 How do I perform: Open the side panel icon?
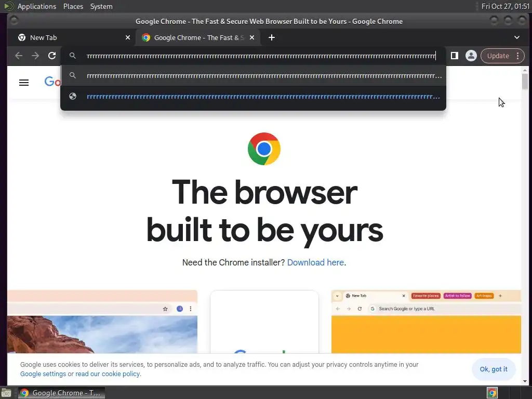[454, 56]
